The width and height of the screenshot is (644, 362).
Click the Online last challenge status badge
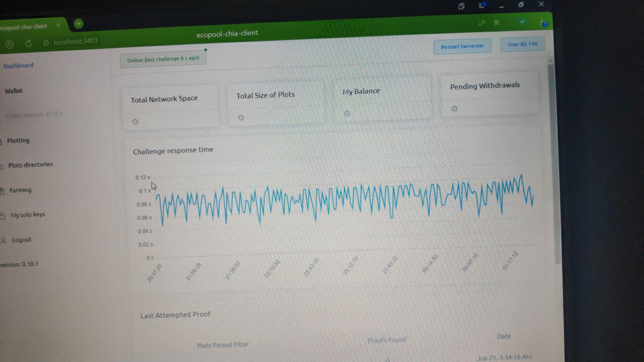(163, 59)
